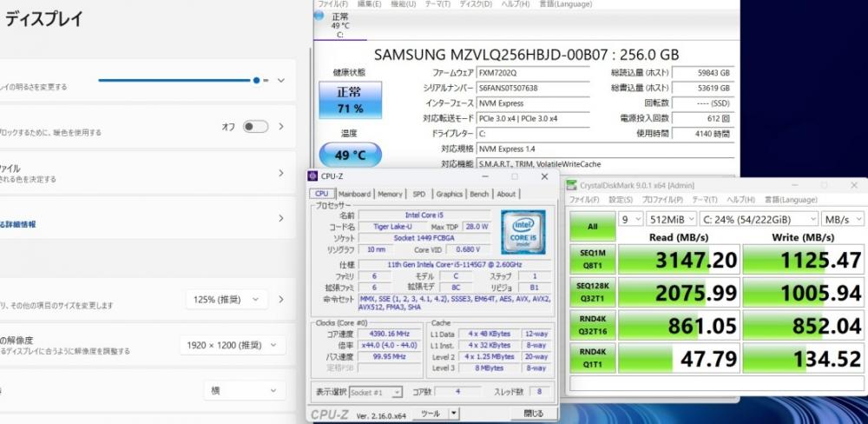Open CrystalDiskMark プロファイル(P) menu
The width and height of the screenshot is (868, 424).
662,200
